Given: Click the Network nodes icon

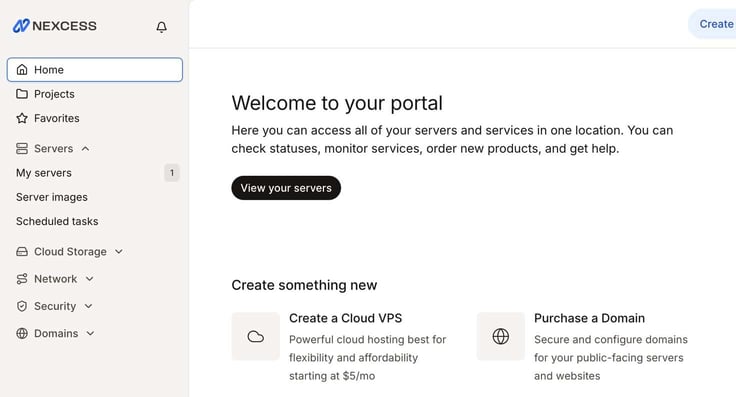Looking at the screenshot, I should 22,279.
